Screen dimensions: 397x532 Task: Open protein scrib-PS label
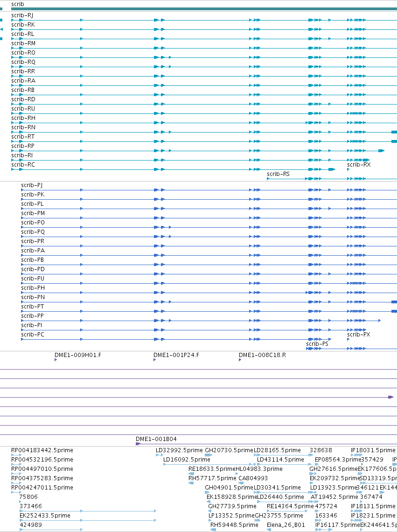[317, 343]
